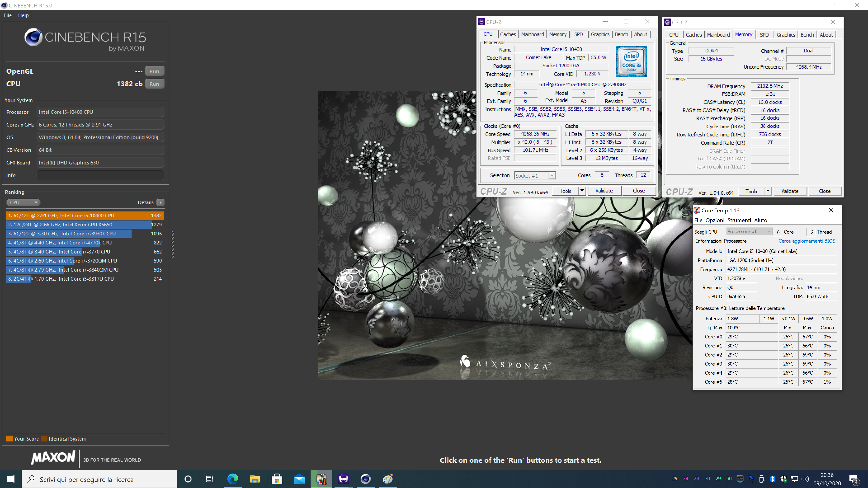This screenshot has width=868, height=488.
Task: Open Tools dropdown arrow in the Memory CPU-Z window
Action: (768, 191)
